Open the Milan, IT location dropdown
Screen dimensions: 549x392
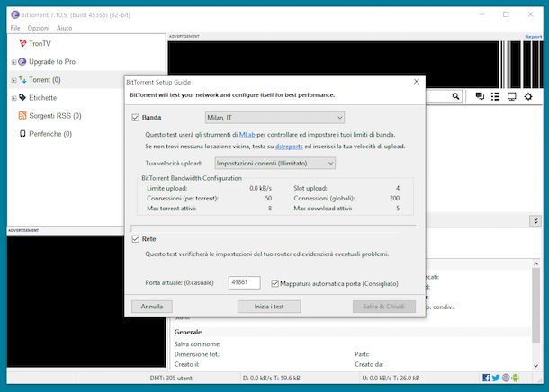pyautogui.click(x=274, y=118)
